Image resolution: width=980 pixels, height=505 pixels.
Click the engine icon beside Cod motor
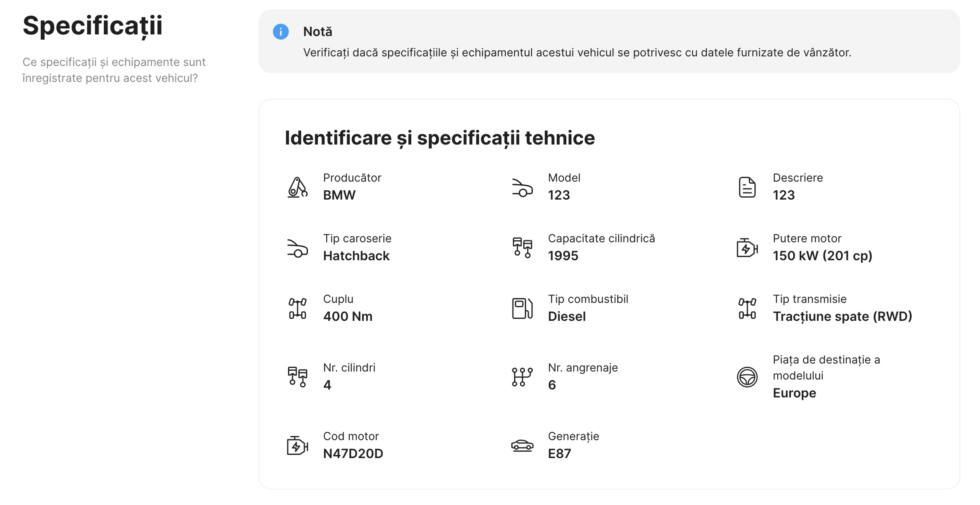(297, 445)
